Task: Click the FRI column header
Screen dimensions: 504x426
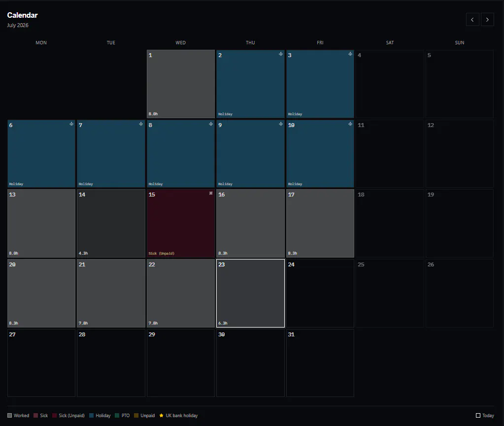Action: coord(320,42)
